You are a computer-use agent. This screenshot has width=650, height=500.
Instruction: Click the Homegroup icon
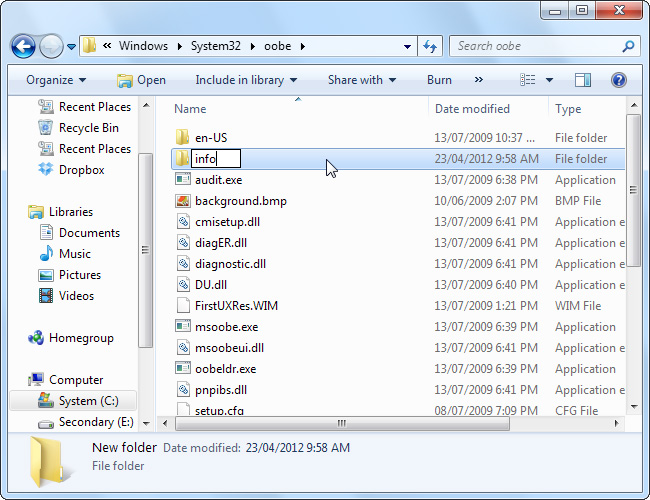pos(36,338)
